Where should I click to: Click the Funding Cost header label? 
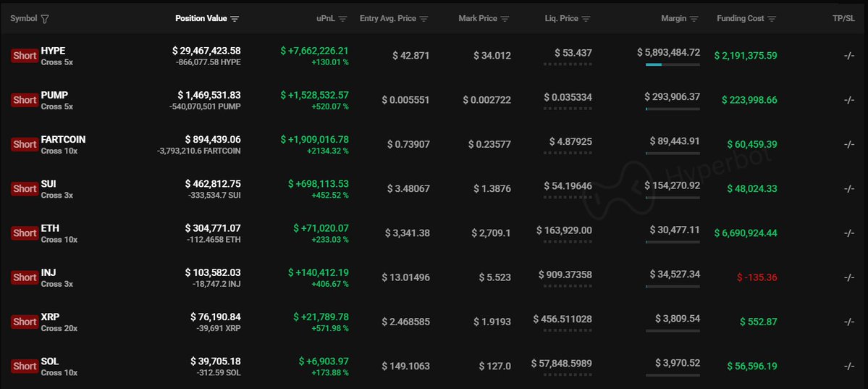(x=741, y=18)
